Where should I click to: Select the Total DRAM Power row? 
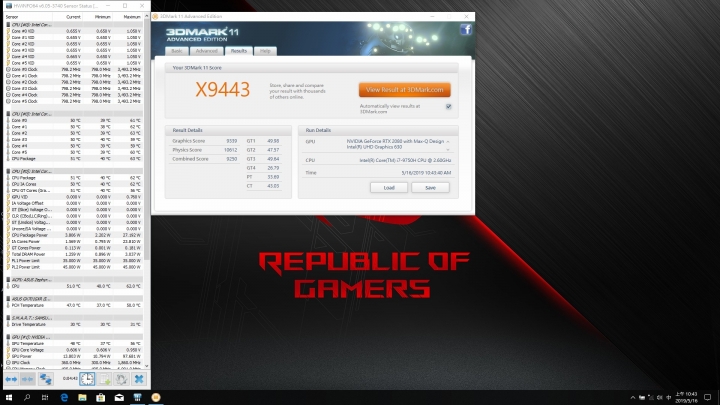(74, 254)
